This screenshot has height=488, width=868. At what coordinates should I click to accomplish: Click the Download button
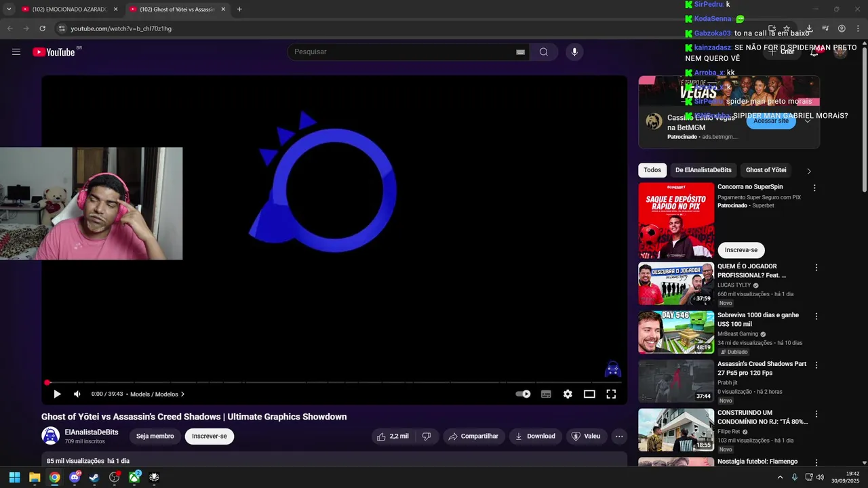point(535,436)
